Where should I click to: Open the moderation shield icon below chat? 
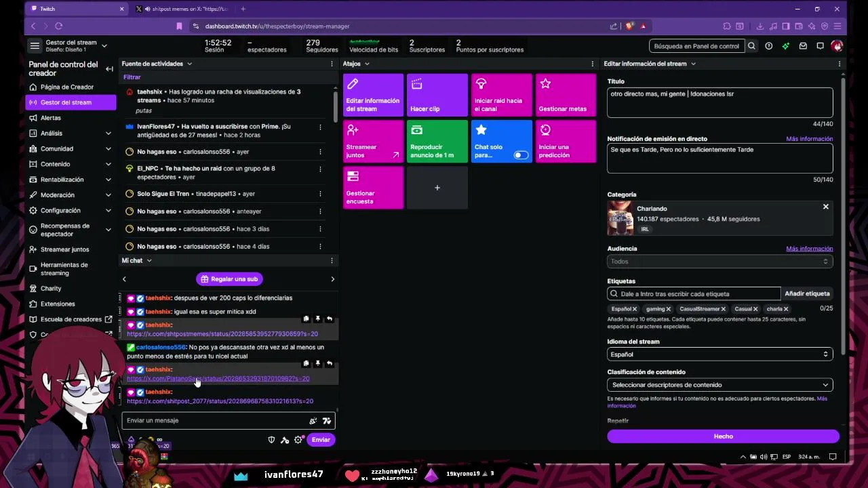271,440
